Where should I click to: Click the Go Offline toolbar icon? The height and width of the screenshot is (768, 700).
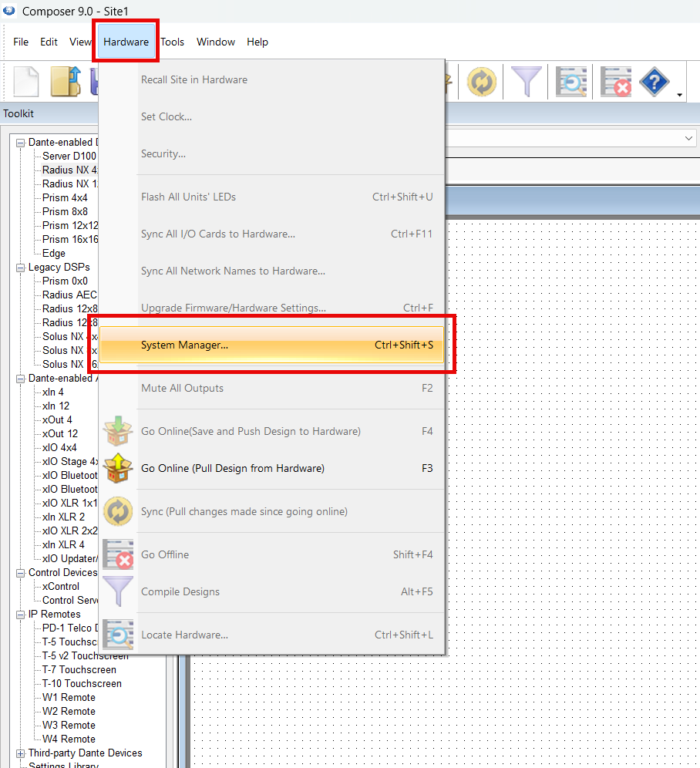616,81
